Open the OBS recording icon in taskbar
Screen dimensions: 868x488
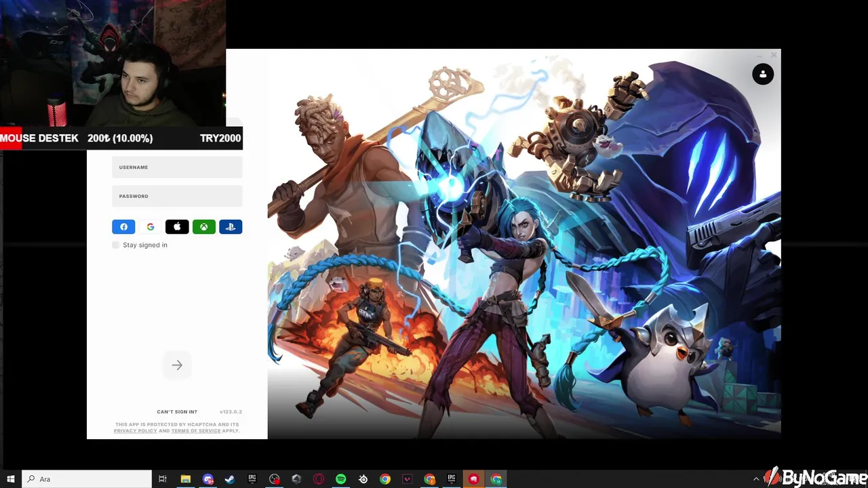coord(274,479)
